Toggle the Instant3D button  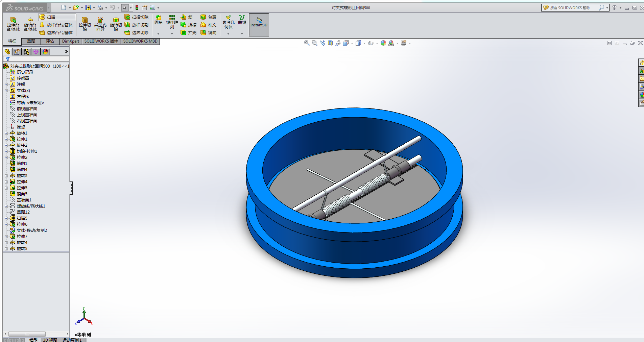(x=259, y=25)
